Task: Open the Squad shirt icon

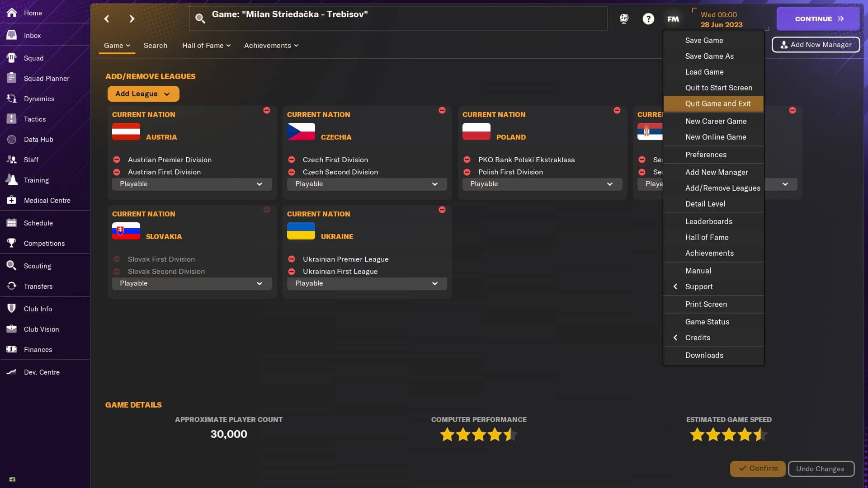Action: click(12, 58)
